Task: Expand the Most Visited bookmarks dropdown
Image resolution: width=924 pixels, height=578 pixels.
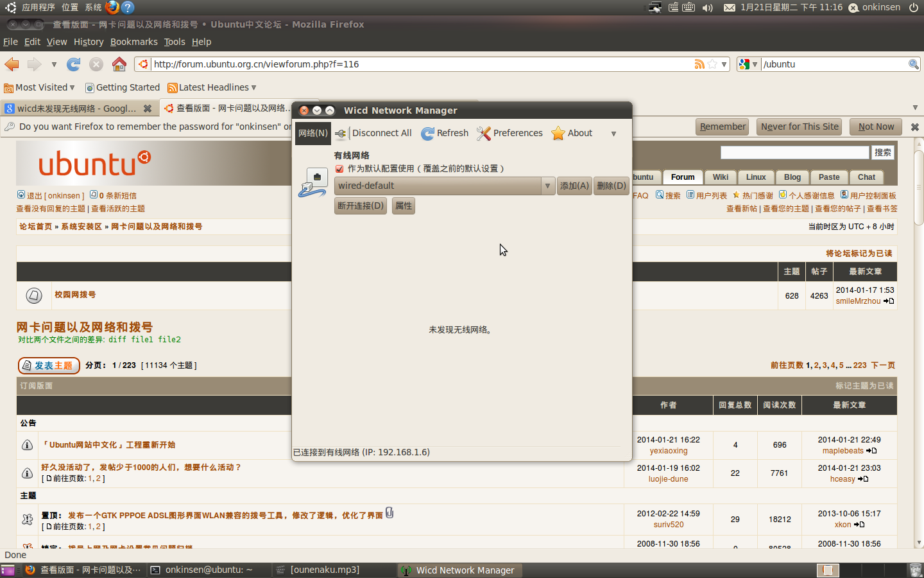Action: 72,87
